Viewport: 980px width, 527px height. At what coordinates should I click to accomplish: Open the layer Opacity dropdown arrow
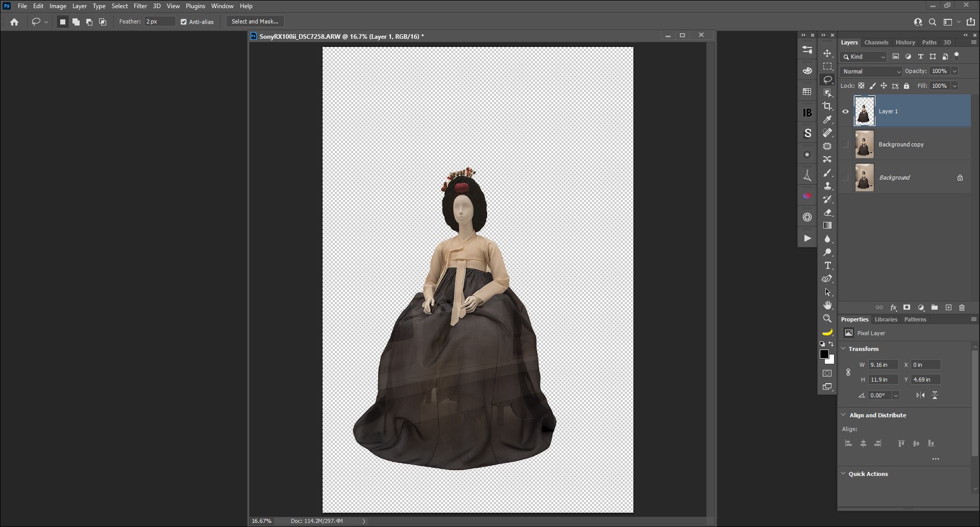954,71
